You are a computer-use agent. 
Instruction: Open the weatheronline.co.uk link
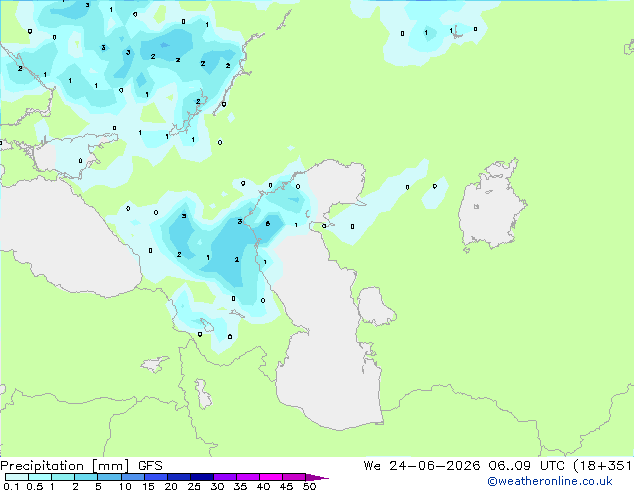click(x=550, y=481)
